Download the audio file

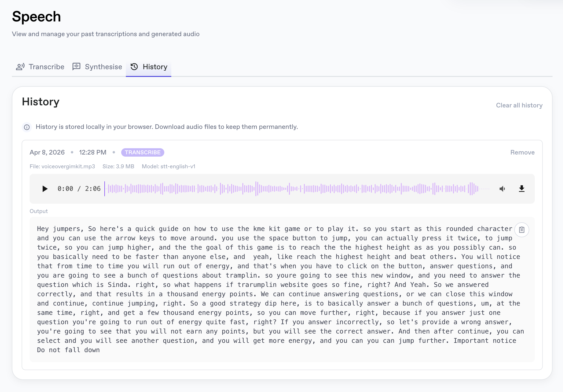(522, 189)
